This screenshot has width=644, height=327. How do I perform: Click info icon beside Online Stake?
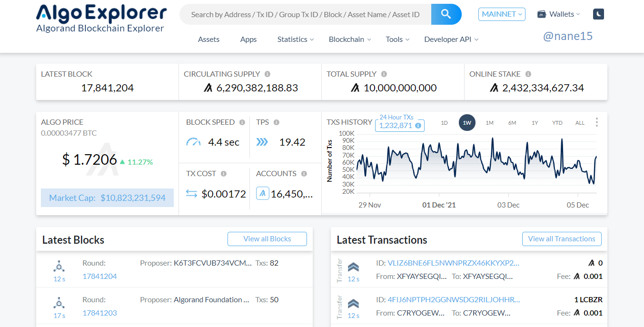[528, 74]
